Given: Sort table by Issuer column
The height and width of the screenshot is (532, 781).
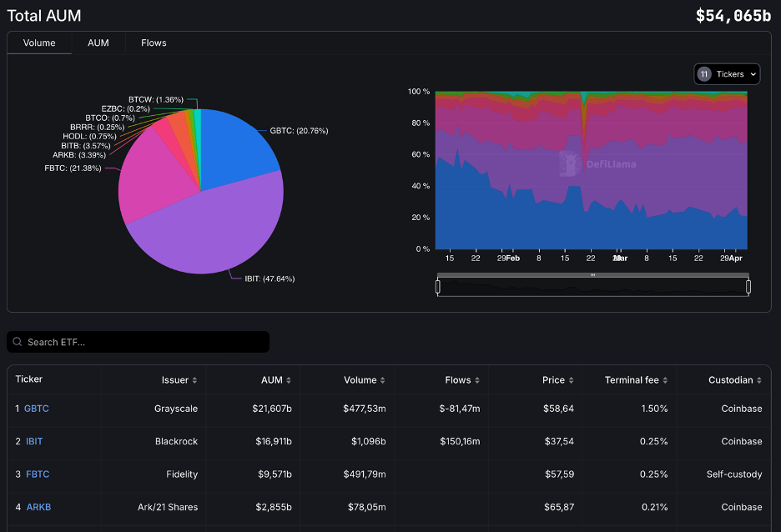Looking at the screenshot, I should point(179,380).
